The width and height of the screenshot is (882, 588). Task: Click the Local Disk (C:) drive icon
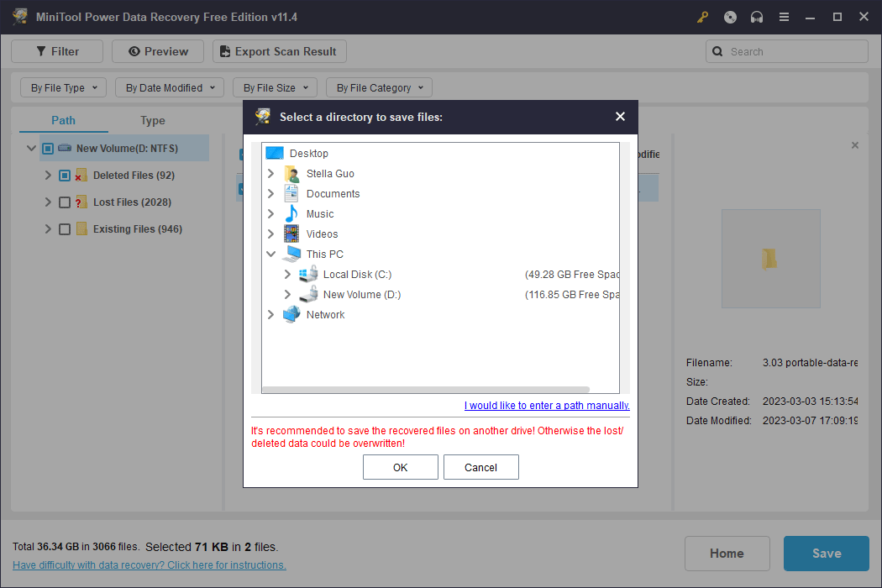click(x=308, y=274)
